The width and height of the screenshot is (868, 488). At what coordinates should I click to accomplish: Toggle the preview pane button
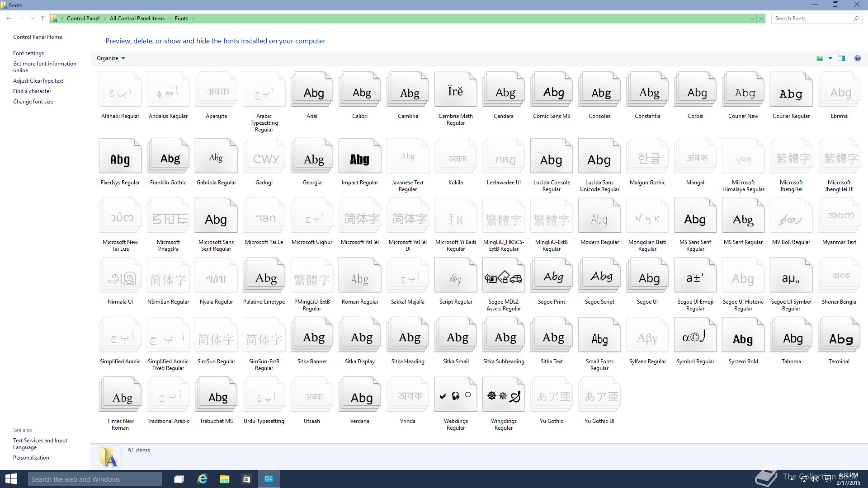coord(841,58)
